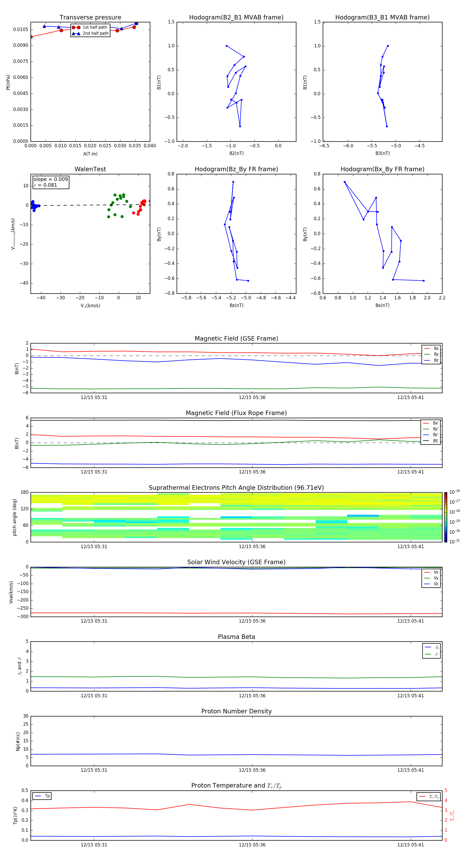Click the 'Magnetic Field (Flux Rope Frame)' title
Viewport: 473px width, 868px height.
236,413
